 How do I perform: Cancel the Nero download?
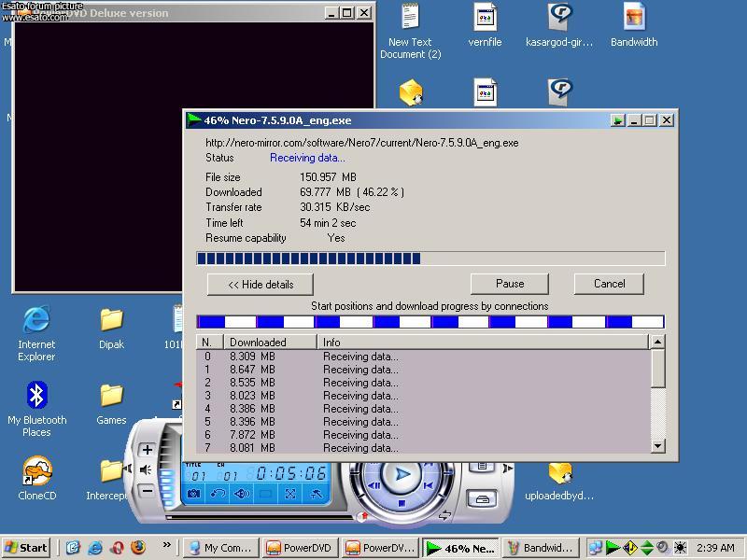pyautogui.click(x=609, y=284)
